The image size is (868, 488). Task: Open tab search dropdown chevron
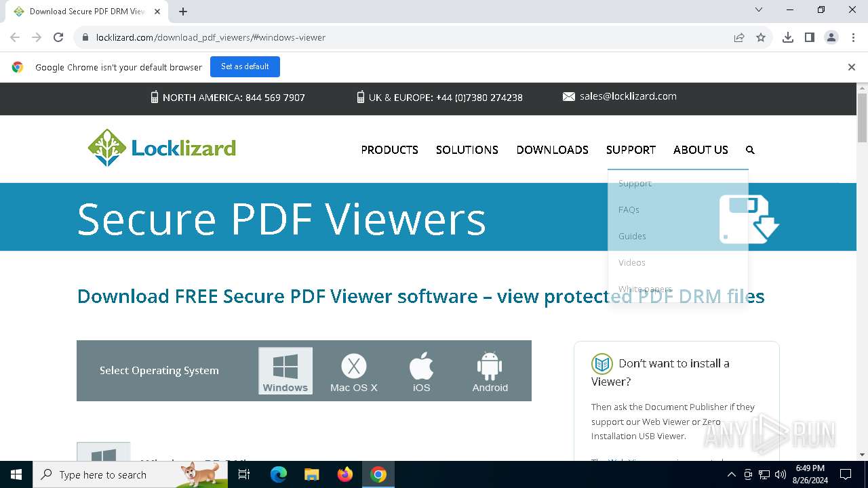[x=759, y=10]
